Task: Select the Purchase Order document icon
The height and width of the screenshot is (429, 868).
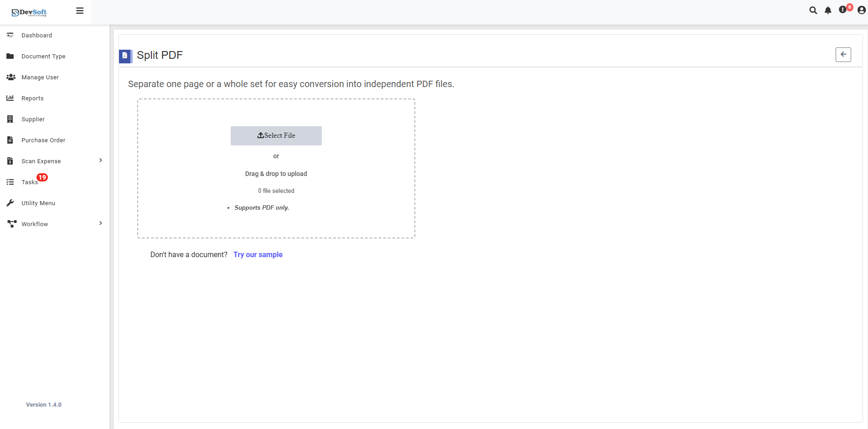Action: tap(10, 140)
